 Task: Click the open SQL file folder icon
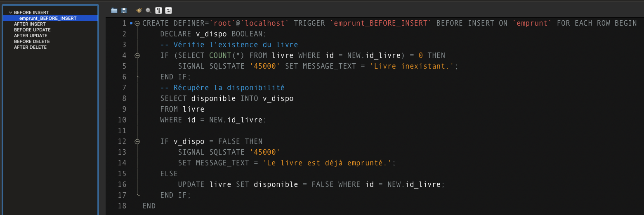114,10
